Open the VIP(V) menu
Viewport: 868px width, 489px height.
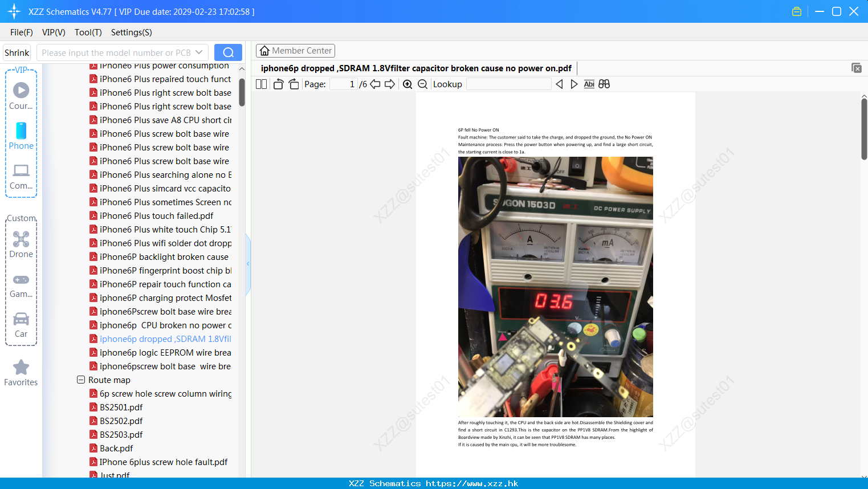pyautogui.click(x=54, y=32)
